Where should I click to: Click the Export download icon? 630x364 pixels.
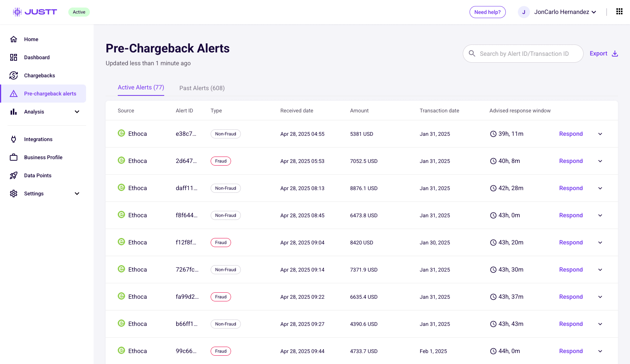coord(615,54)
